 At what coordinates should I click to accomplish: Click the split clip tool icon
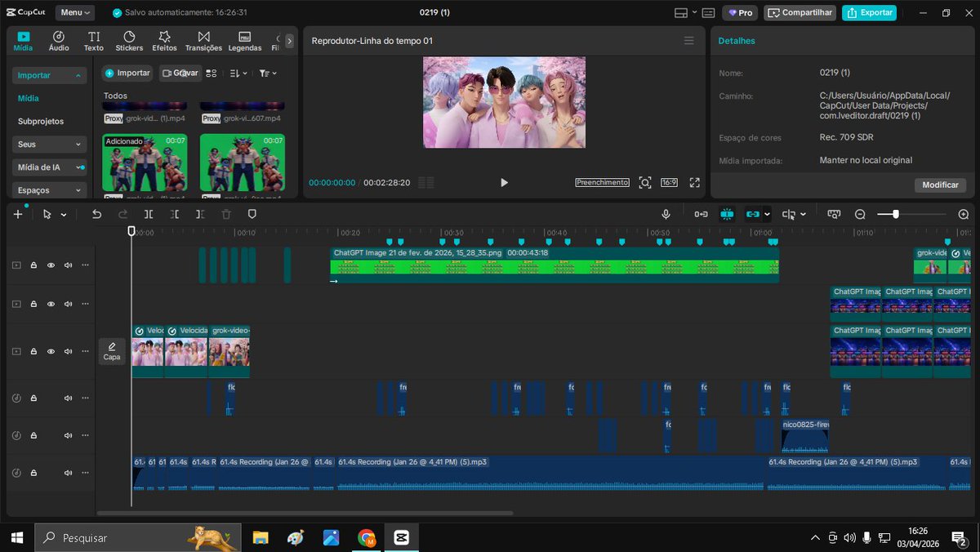tap(149, 214)
